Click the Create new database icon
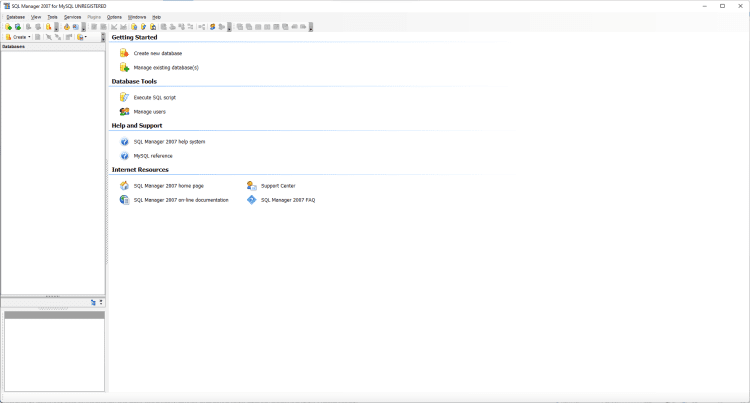This screenshot has height=403, width=750. [124, 53]
